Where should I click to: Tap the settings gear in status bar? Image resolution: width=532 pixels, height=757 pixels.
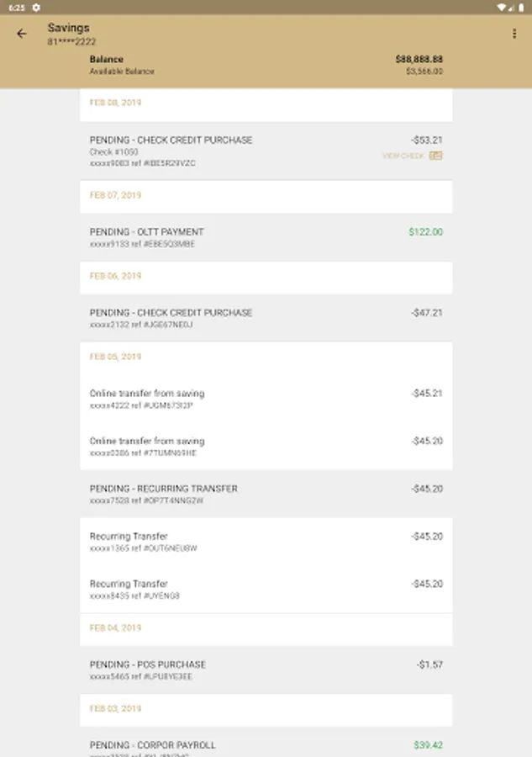36,7
